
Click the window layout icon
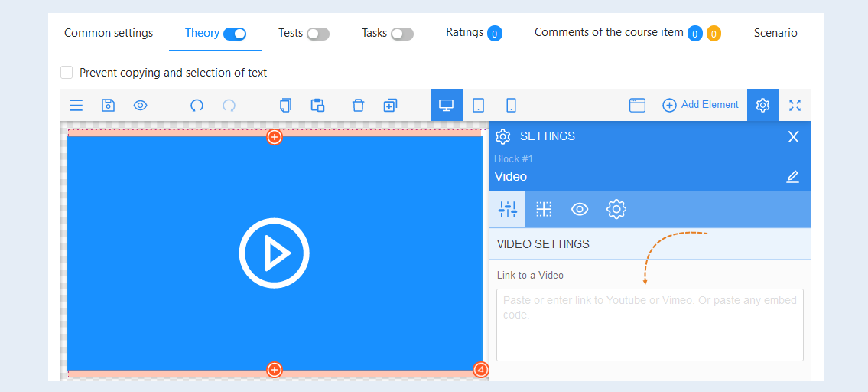[637, 106]
